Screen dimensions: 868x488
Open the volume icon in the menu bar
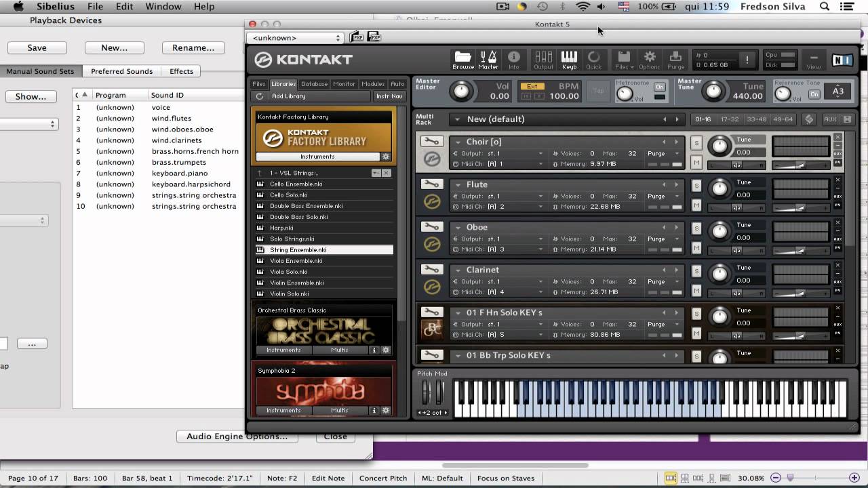601,7
